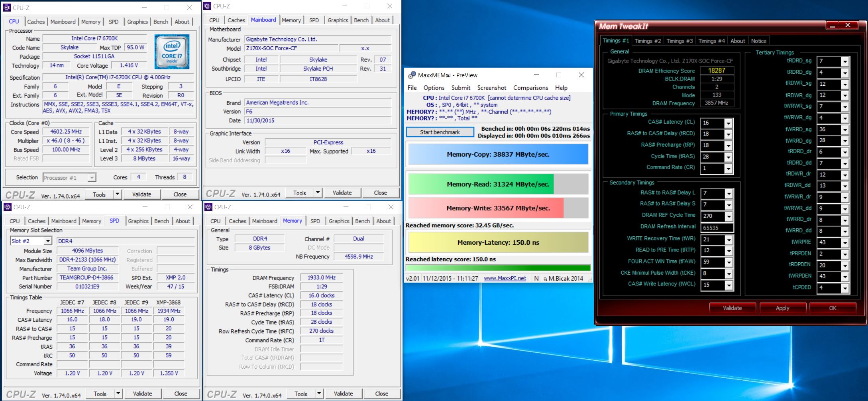Click the Core Speed value 4602.25 MHz
Image resolution: width=868 pixels, height=401 pixels.
(x=66, y=132)
